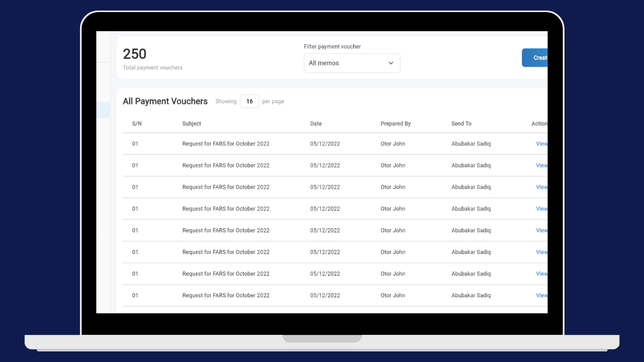The image size is (644, 362).
Task: Sort by the Date column header
Action: 315,123
